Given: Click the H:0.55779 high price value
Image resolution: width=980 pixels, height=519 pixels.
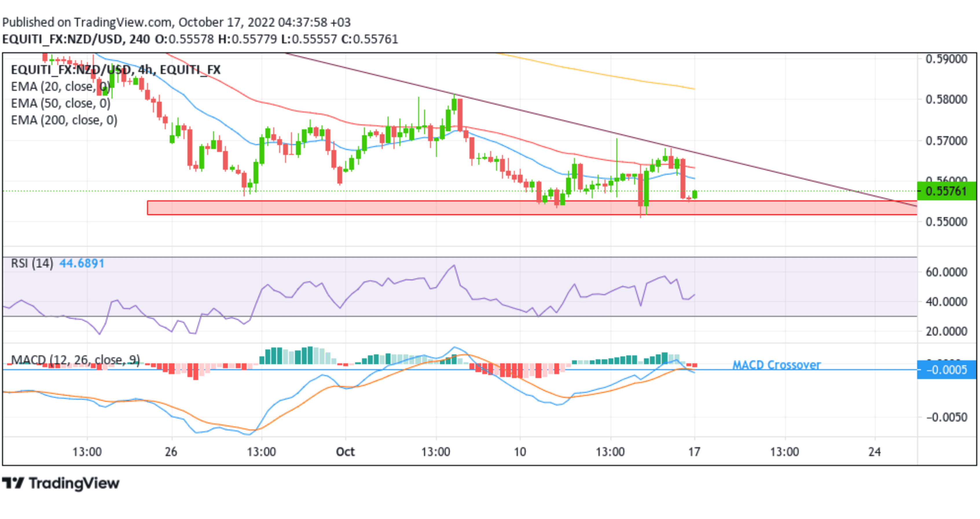Looking at the screenshot, I should click(x=248, y=39).
